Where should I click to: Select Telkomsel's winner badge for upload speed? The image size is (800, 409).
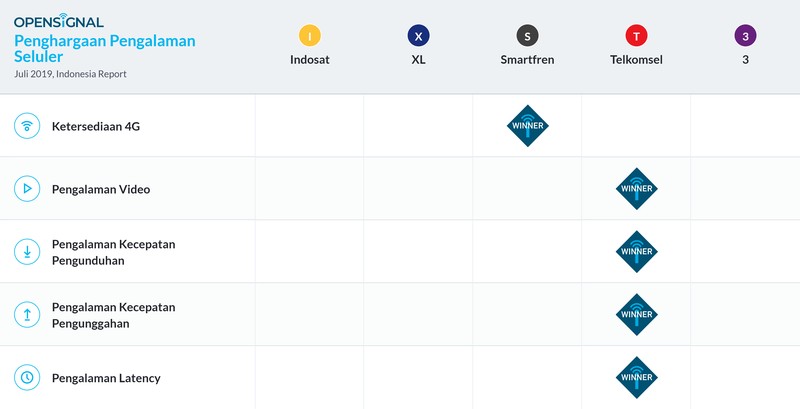click(637, 315)
